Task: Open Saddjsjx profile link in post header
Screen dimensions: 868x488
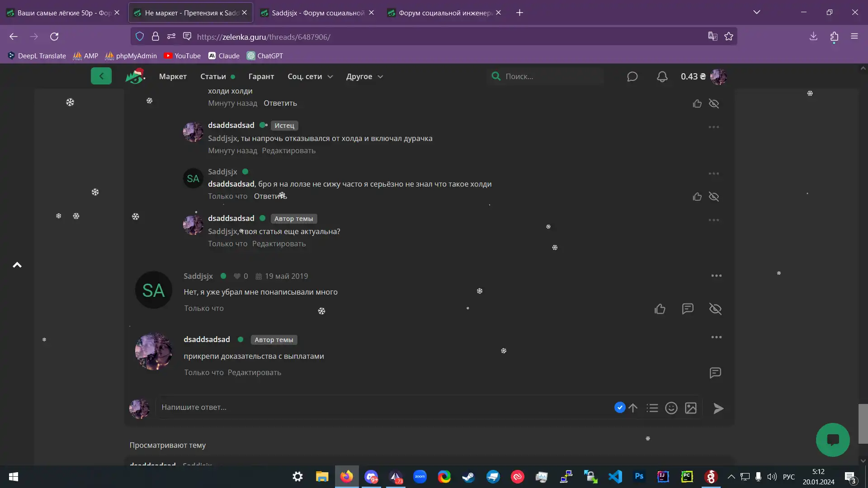Action: (x=198, y=276)
